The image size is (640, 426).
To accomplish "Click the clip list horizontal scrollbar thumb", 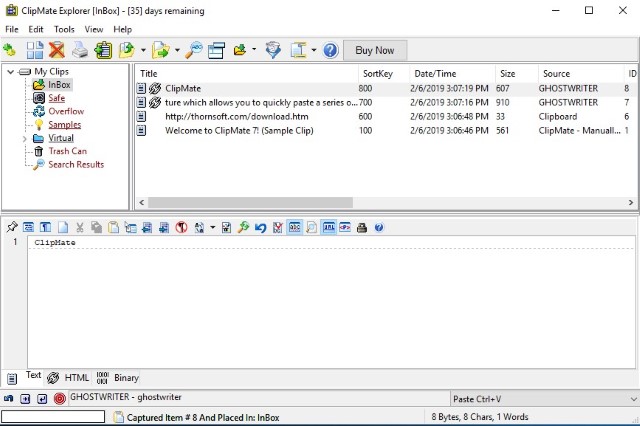I will 250,202.
